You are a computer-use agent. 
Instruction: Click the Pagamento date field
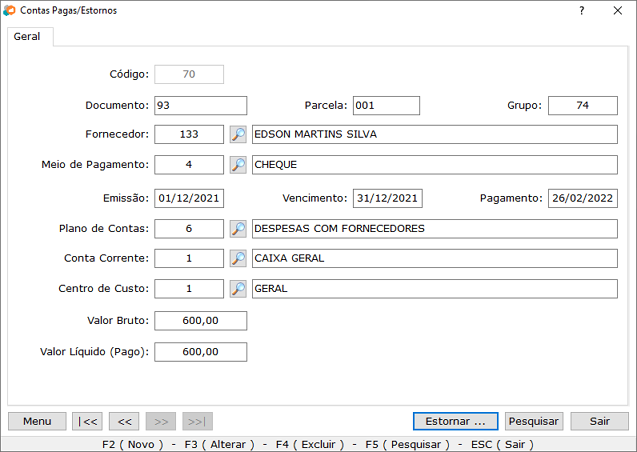click(x=582, y=198)
